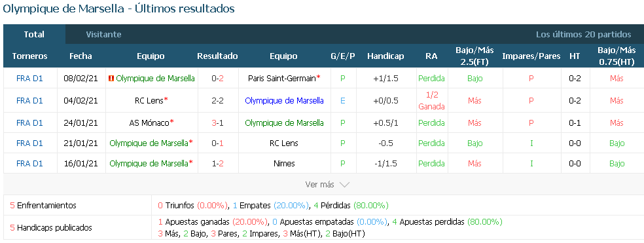This screenshot has width=644, height=243.
Task: Click the Impares/Pares column header
Action: [531, 56]
